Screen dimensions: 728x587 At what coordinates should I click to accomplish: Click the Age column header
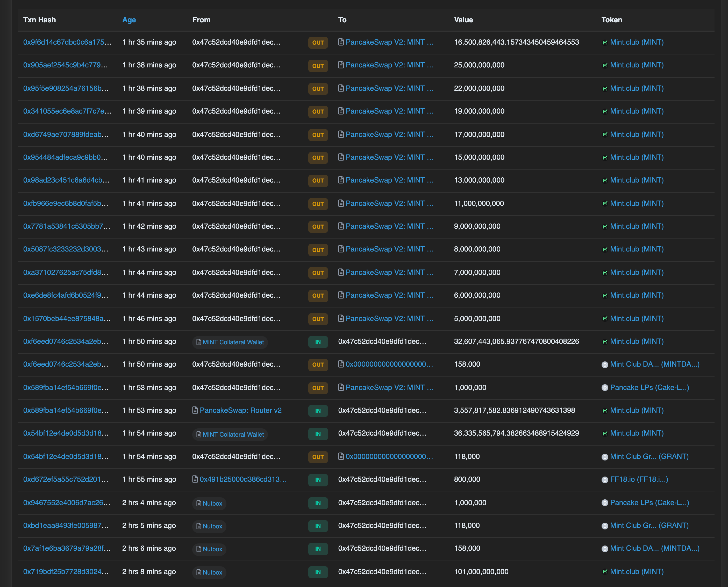(129, 20)
